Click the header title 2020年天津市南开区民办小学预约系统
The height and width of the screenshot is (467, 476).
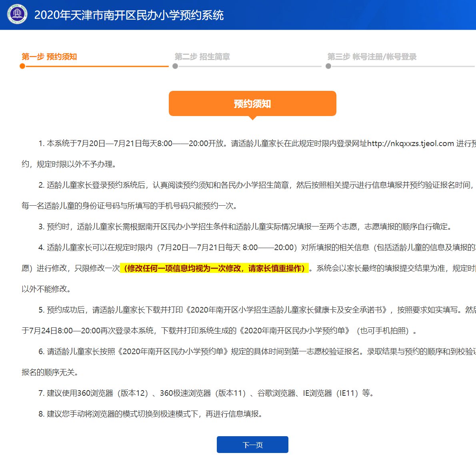(x=129, y=15)
